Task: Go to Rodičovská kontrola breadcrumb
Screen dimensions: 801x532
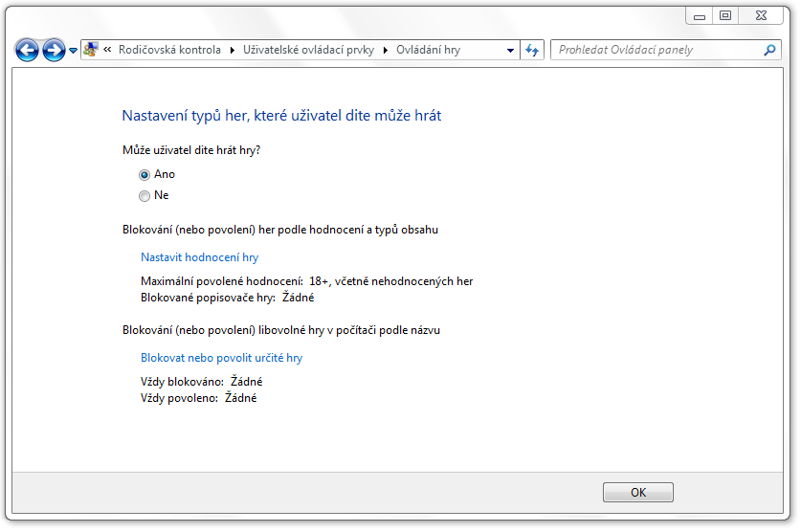Action: [x=169, y=50]
